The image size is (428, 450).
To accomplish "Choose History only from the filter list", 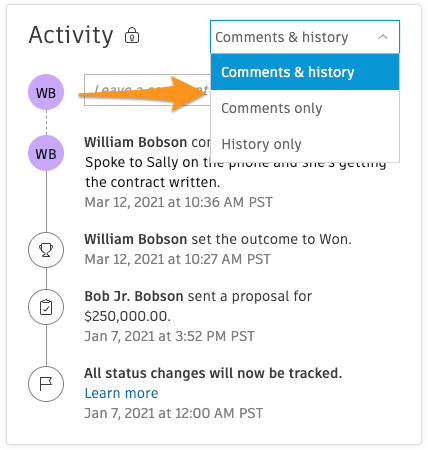I will coord(305,144).
